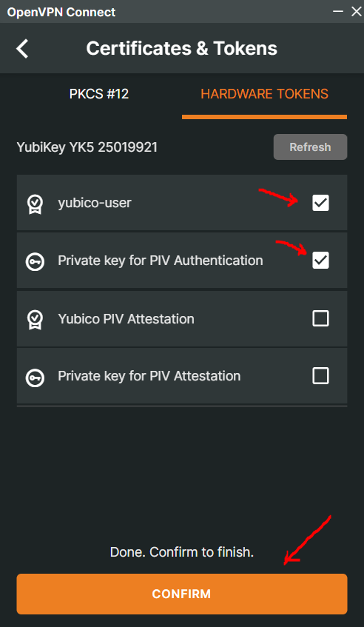Close the OpenVPN Connect window
Viewport: 364px width, 627px height.
pyautogui.click(x=356, y=12)
